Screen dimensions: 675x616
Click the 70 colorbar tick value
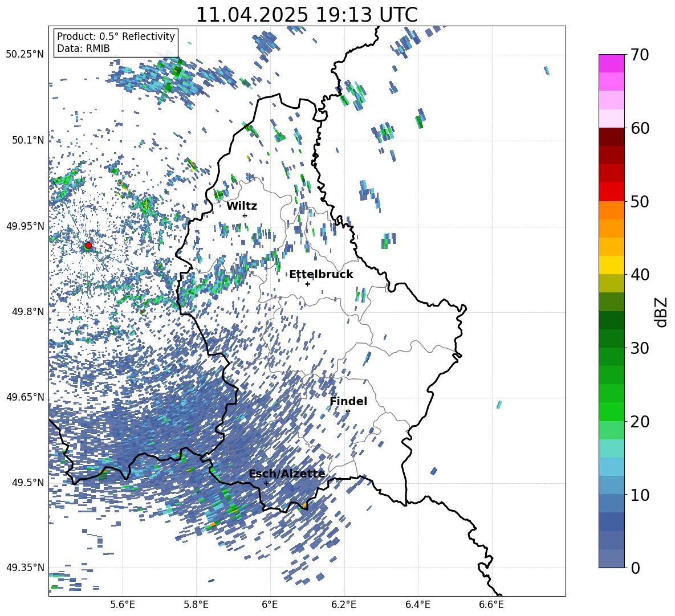click(x=640, y=55)
